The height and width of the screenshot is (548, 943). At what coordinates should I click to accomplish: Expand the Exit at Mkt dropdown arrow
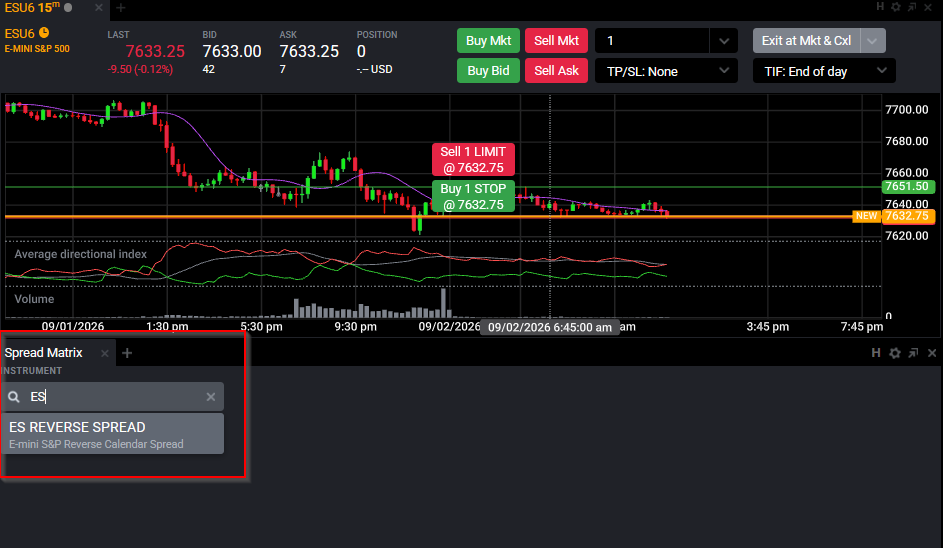873,41
